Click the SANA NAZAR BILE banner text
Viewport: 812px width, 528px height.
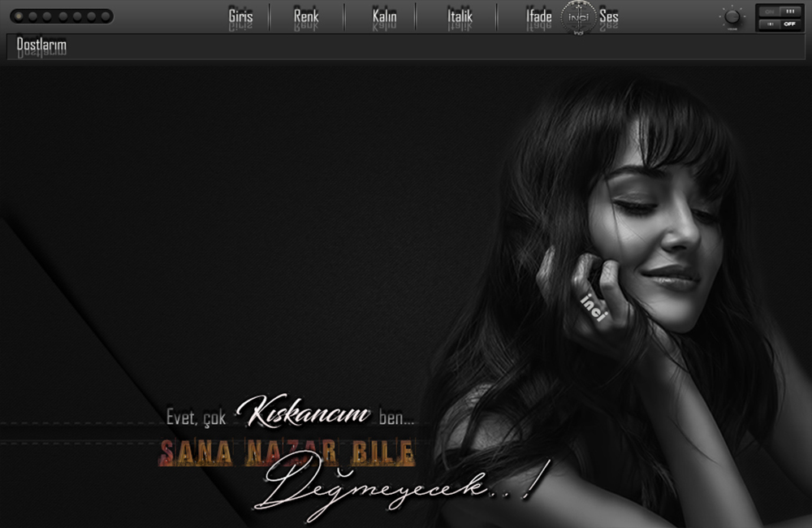287,452
